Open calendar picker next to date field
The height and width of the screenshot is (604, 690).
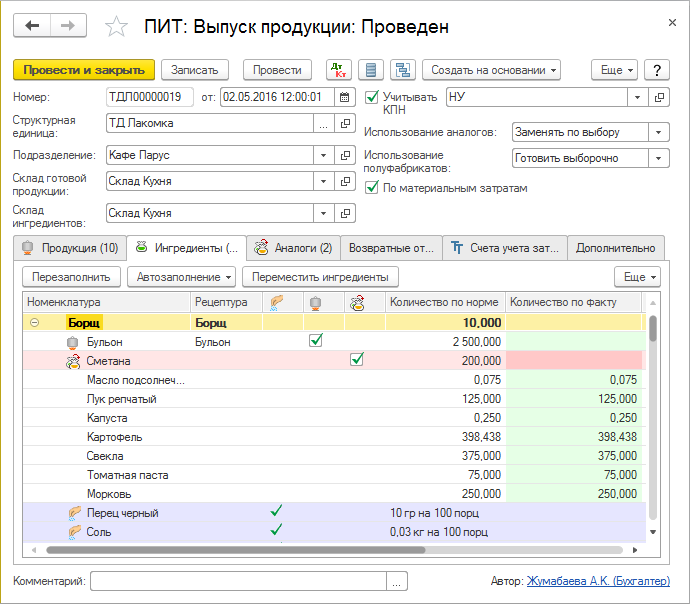tap(345, 97)
